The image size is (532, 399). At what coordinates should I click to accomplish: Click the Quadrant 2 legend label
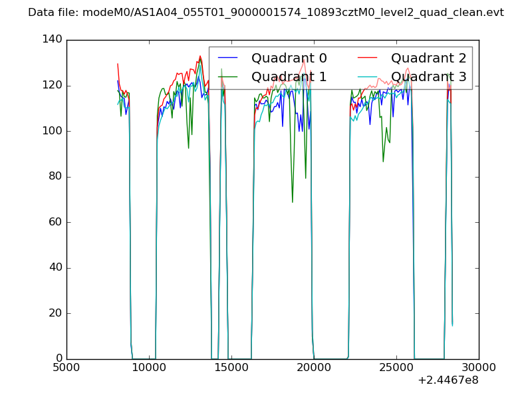point(428,58)
